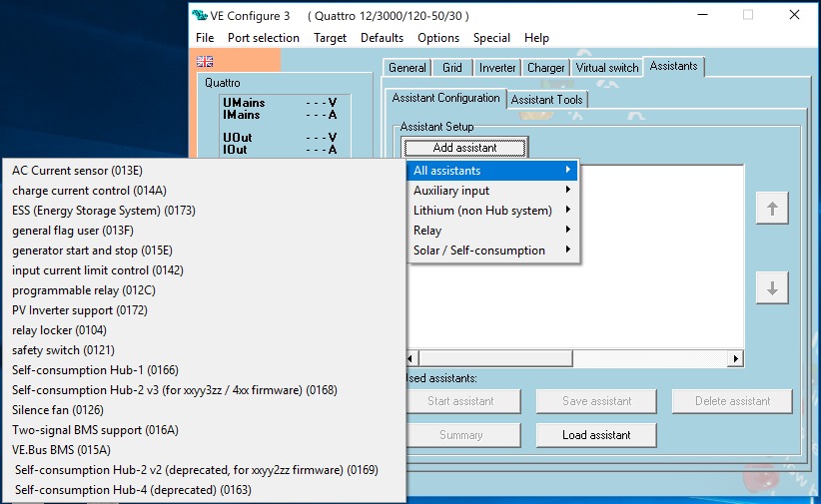The image size is (821, 504).
Task: Open the Assistant Tools tab
Action: pyautogui.click(x=547, y=100)
